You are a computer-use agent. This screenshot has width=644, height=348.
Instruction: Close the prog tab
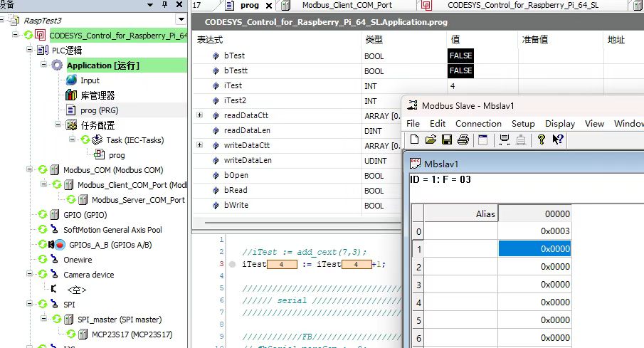268,6
